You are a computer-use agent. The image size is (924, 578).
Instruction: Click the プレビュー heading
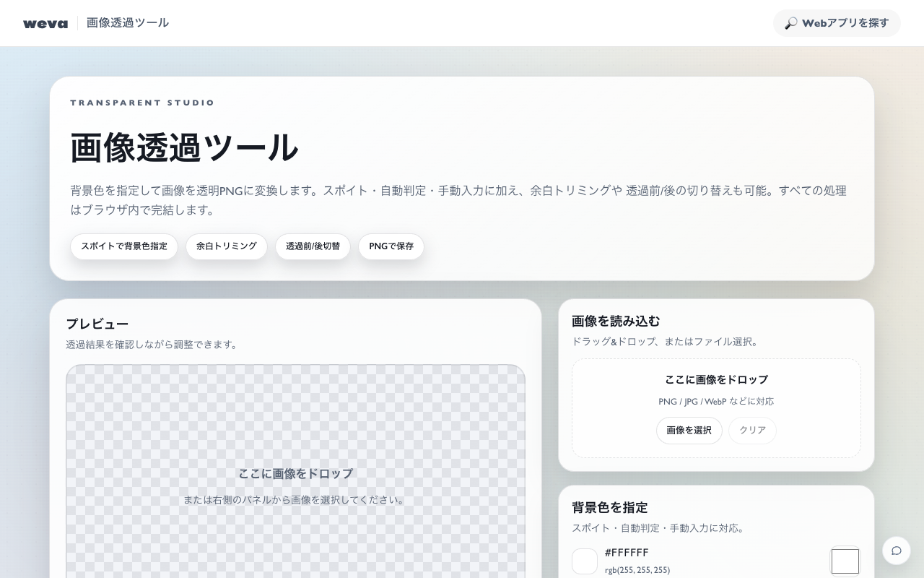pos(97,324)
